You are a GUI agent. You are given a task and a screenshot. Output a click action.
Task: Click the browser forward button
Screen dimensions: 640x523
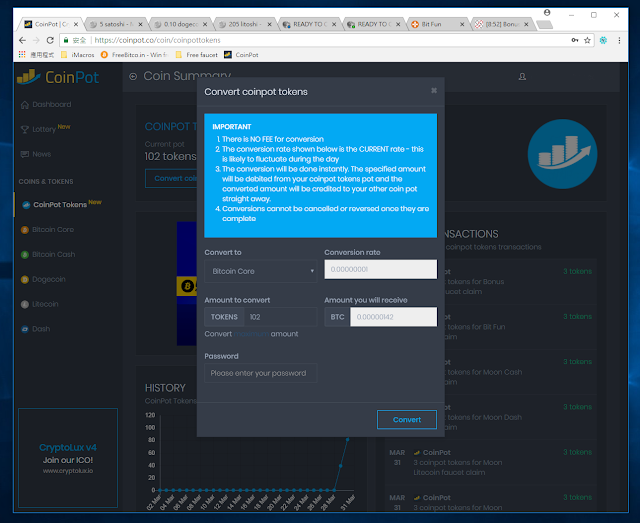(36, 40)
